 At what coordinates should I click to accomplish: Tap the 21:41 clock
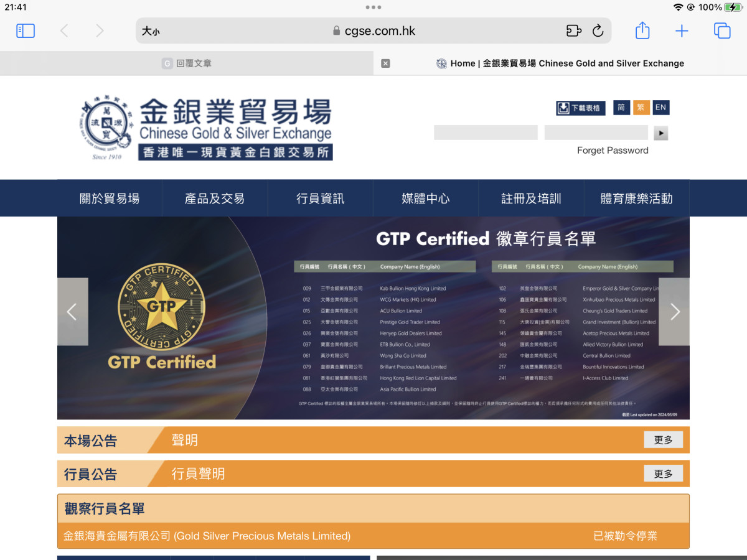click(x=16, y=7)
